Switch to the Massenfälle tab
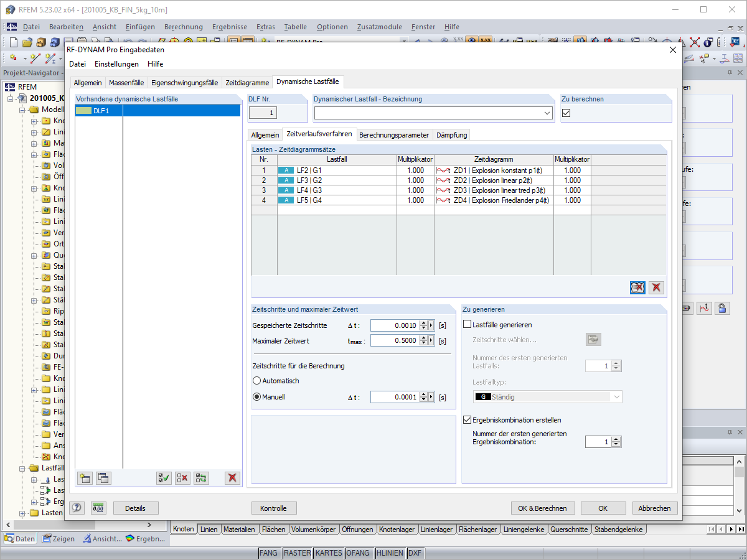The width and height of the screenshot is (747, 560). [126, 83]
